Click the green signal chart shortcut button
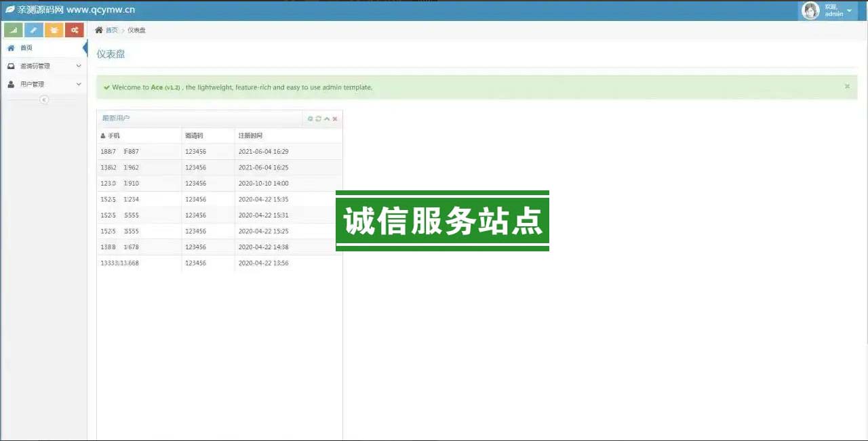868x441 pixels. click(x=14, y=30)
